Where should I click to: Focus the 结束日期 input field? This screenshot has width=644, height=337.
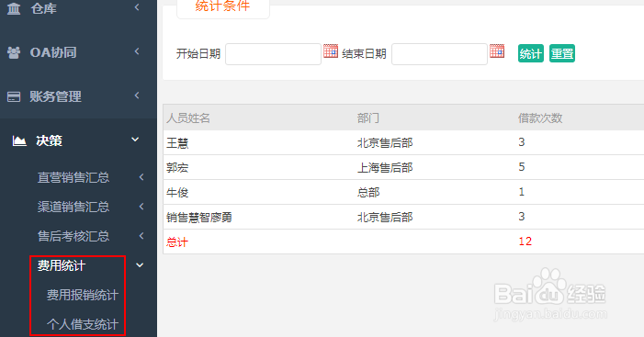pyautogui.click(x=439, y=54)
